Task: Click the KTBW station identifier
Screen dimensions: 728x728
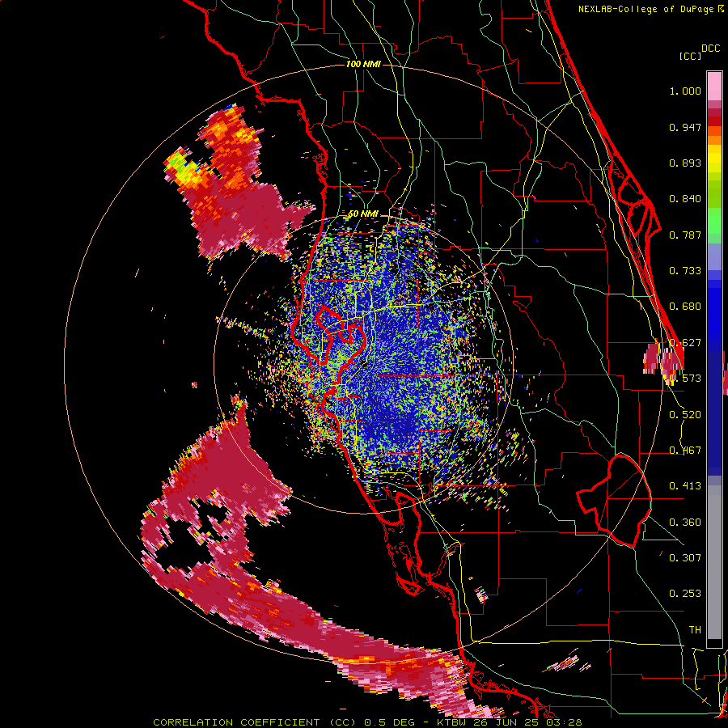Action: 453,722
